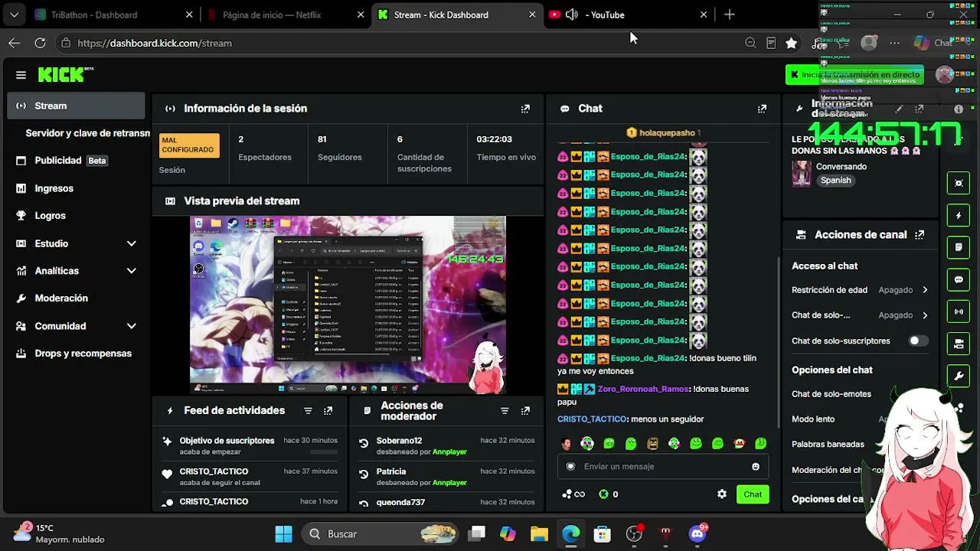Filter the Acciones de moderador list
Viewport: 980px width, 551px height.
[x=505, y=411]
